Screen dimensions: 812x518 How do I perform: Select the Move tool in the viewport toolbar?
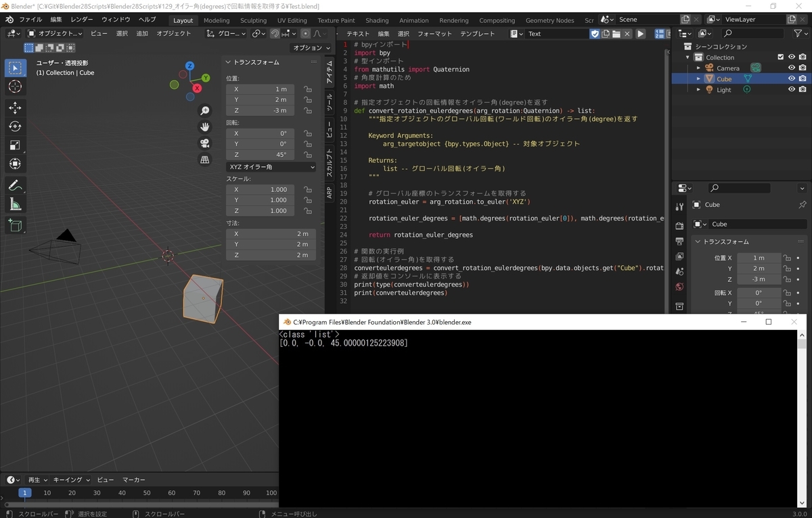pos(16,107)
